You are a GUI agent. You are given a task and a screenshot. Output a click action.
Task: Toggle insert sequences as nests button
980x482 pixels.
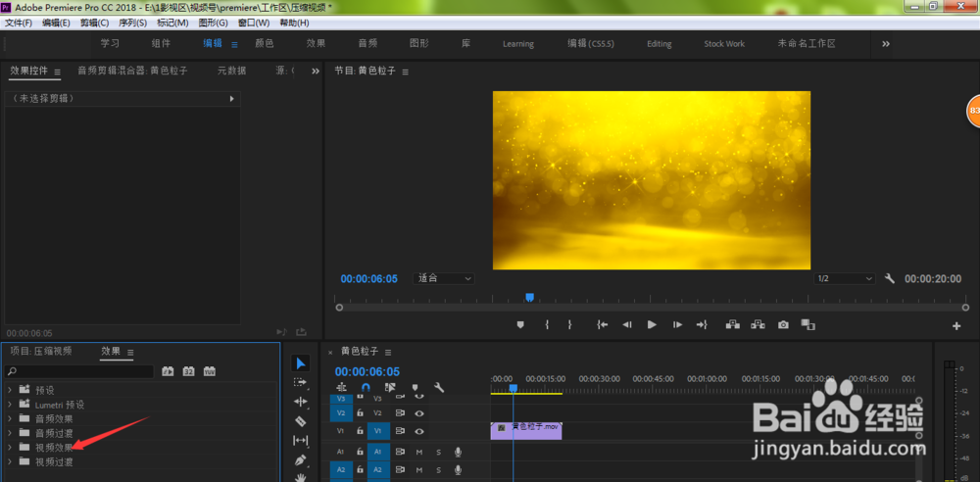[x=341, y=388]
